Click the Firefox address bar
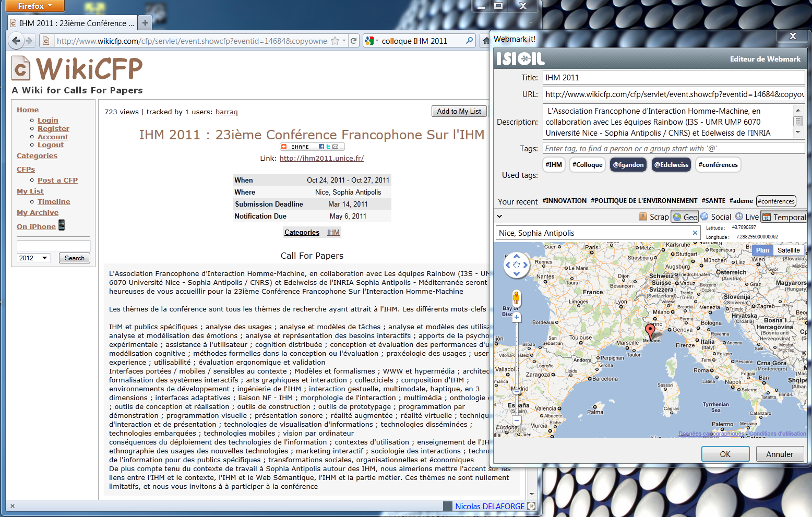812x517 pixels. [x=192, y=41]
